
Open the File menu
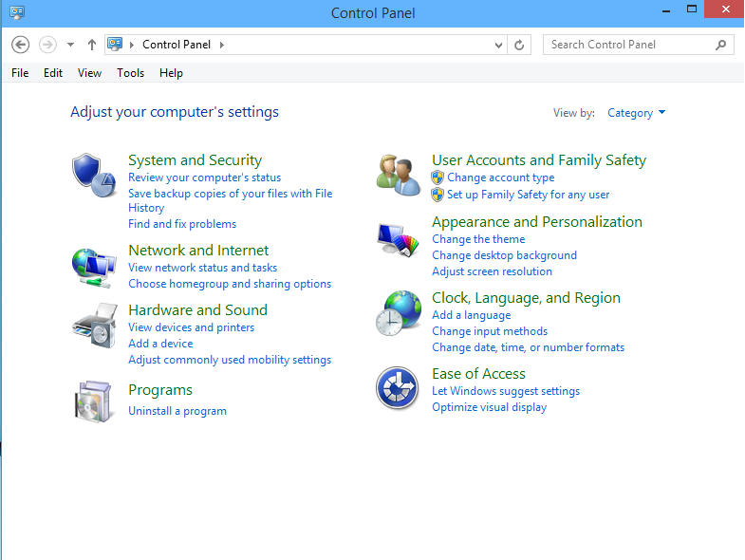(x=20, y=73)
